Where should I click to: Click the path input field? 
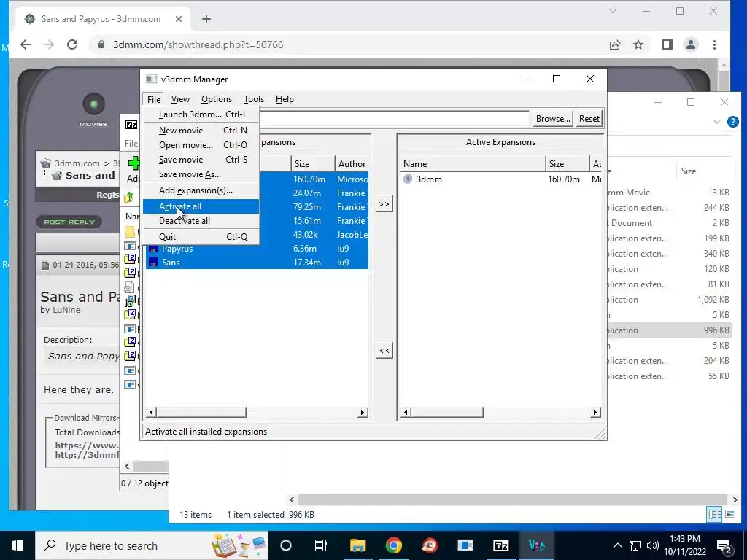(x=395, y=119)
